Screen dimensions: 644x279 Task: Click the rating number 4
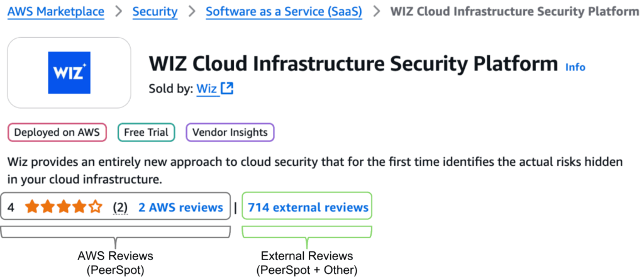[x=11, y=207]
